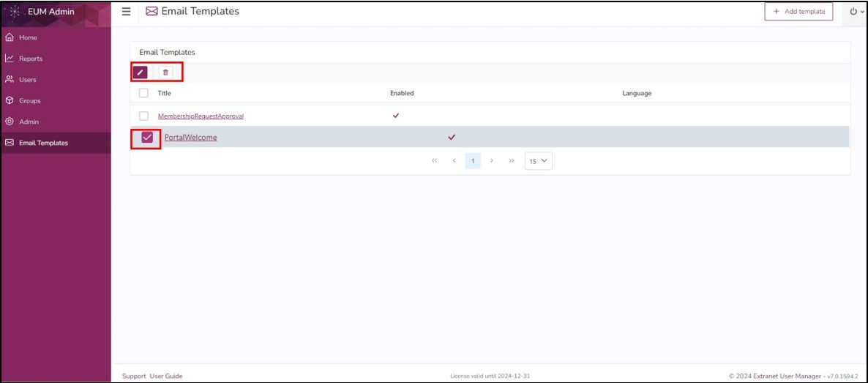Click the Reports chart icon in sidebar
The height and width of the screenshot is (383, 868).
[10, 59]
